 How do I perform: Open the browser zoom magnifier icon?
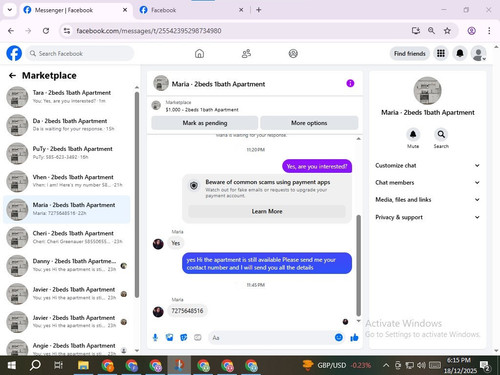(x=431, y=31)
